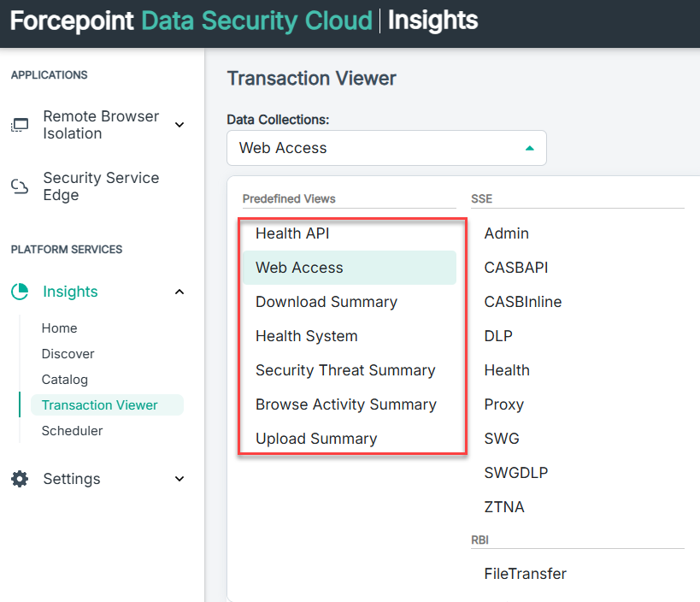The image size is (700, 602).
Task: Expand the Remote Browser Isolation chevron
Action: pyautogui.click(x=179, y=125)
